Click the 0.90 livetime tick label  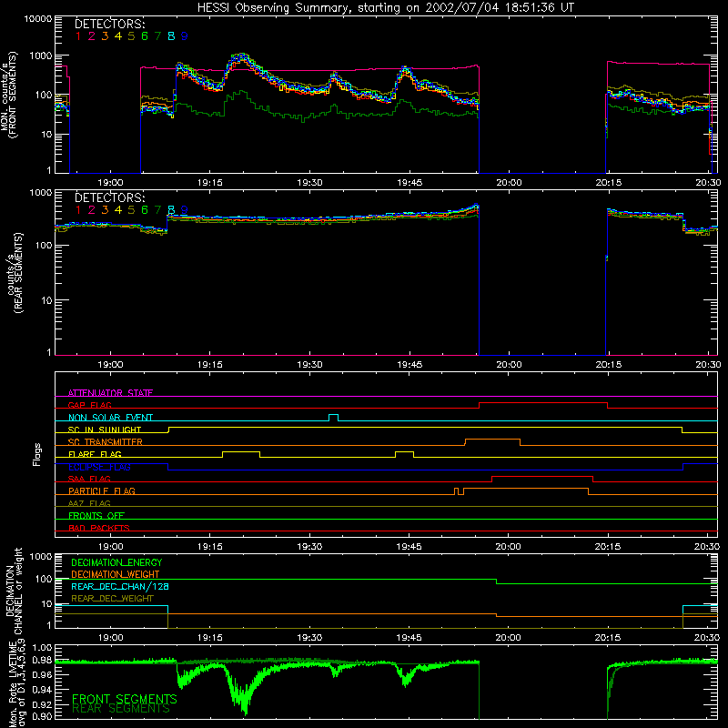(x=42, y=717)
